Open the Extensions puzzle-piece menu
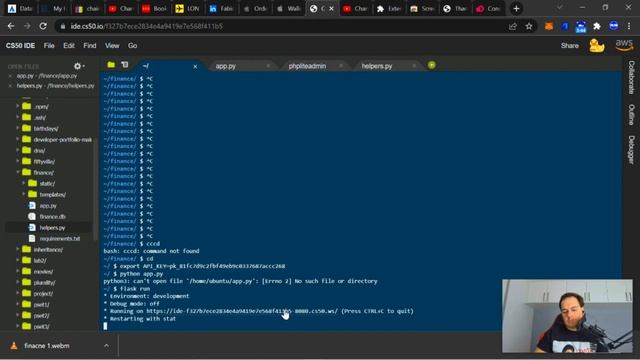Image resolution: width=640 pixels, height=360 pixels. [x=597, y=26]
